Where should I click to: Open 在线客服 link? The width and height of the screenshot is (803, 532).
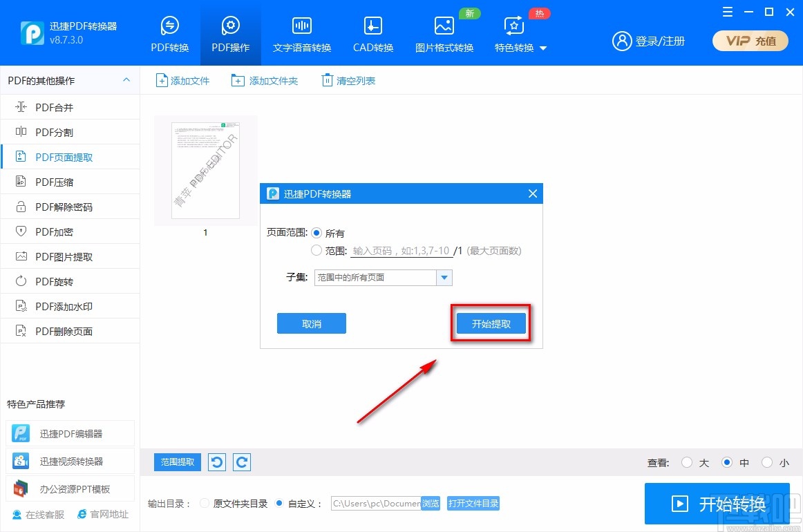[39, 515]
